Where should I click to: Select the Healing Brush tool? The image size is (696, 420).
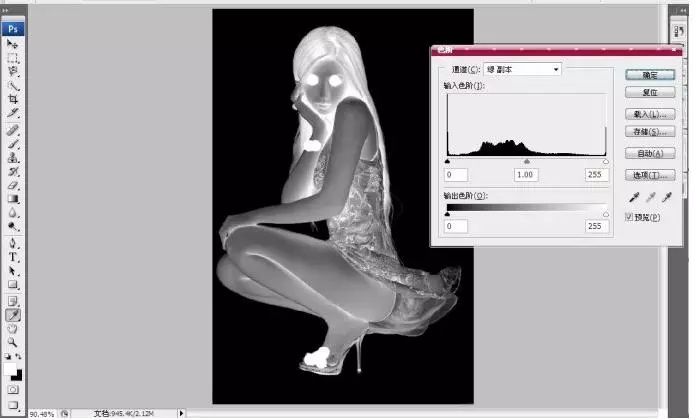12,130
